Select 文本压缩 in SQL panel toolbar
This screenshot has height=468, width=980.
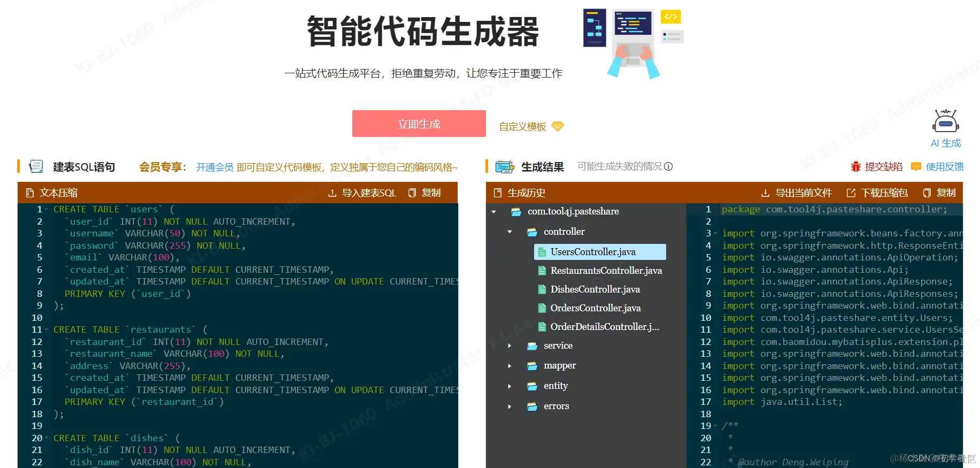(59, 193)
